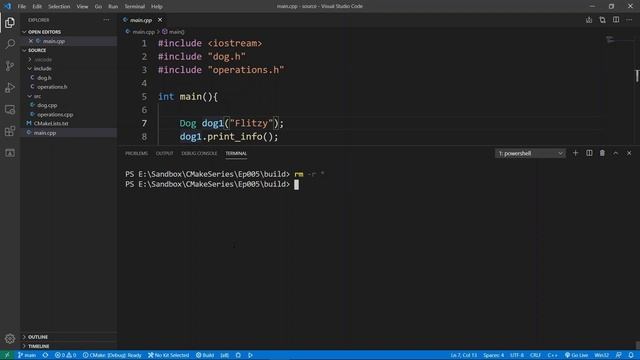Close the main.cpp editor tab
Image resolution: width=640 pixels, height=360 pixels.
[160, 20]
